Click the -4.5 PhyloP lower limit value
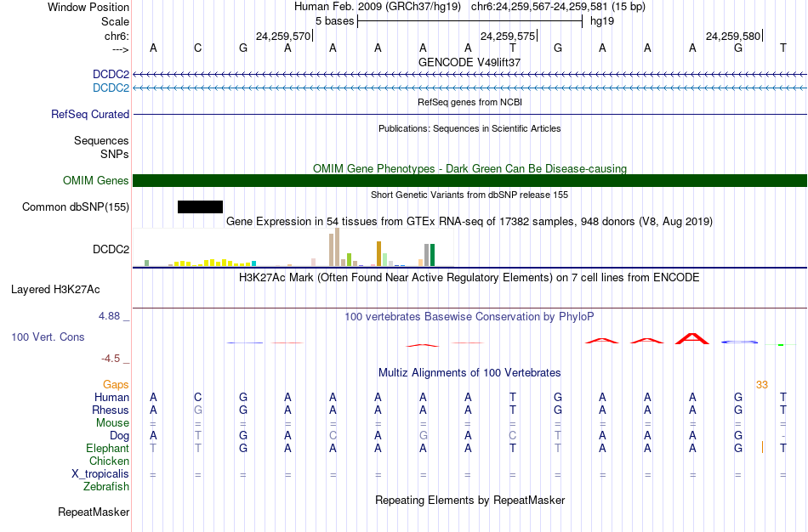 (x=111, y=359)
